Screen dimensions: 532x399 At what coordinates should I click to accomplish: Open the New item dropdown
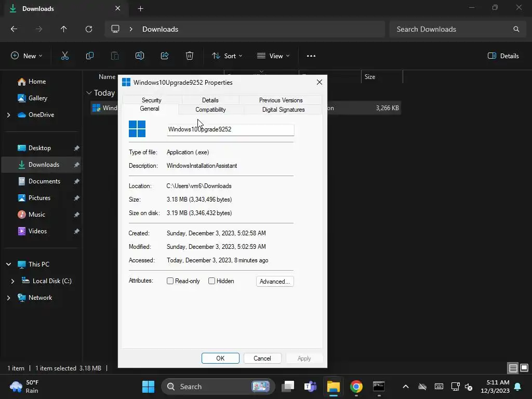(27, 56)
